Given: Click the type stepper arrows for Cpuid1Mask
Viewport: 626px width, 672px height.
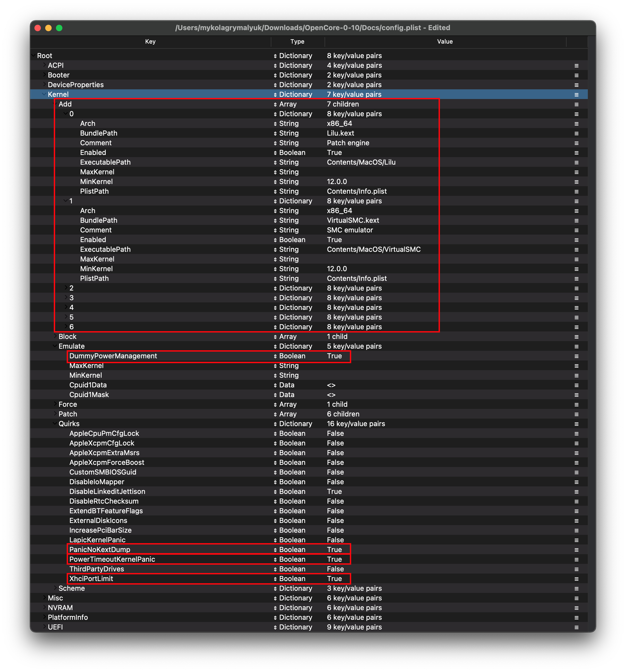Looking at the screenshot, I should pyautogui.click(x=275, y=395).
